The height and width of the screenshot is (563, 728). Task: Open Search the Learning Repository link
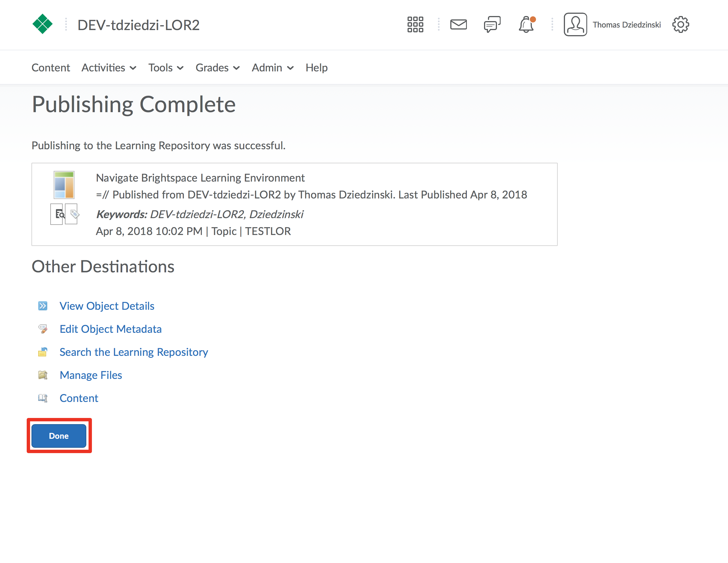134,352
